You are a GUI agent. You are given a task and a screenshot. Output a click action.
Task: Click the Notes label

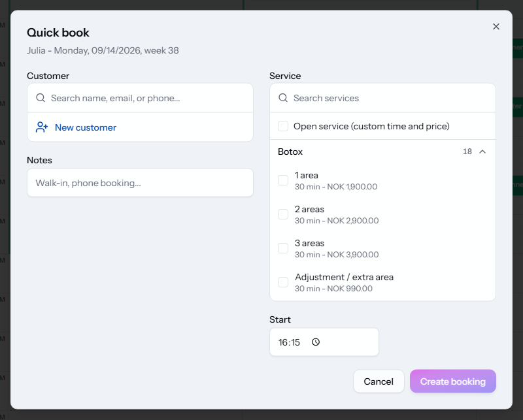tap(39, 160)
